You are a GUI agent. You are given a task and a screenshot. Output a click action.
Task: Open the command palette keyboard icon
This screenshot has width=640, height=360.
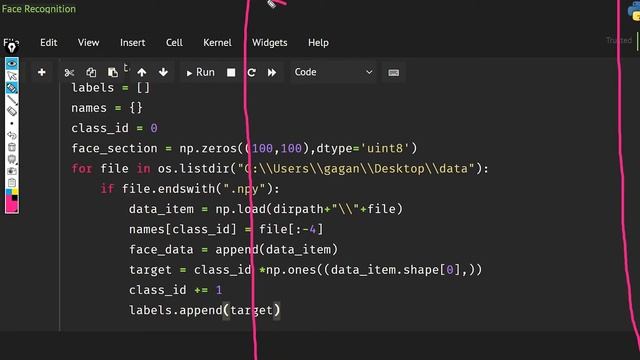[x=393, y=73]
